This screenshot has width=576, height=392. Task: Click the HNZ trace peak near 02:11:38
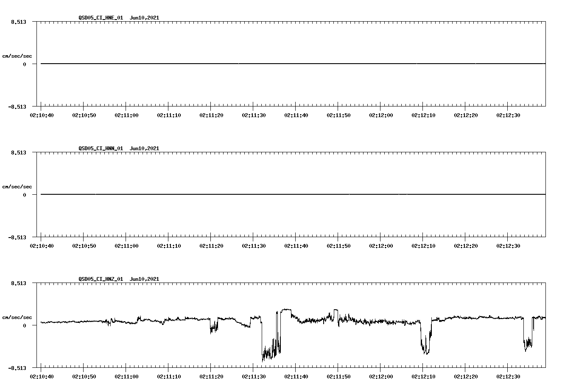[286, 310]
